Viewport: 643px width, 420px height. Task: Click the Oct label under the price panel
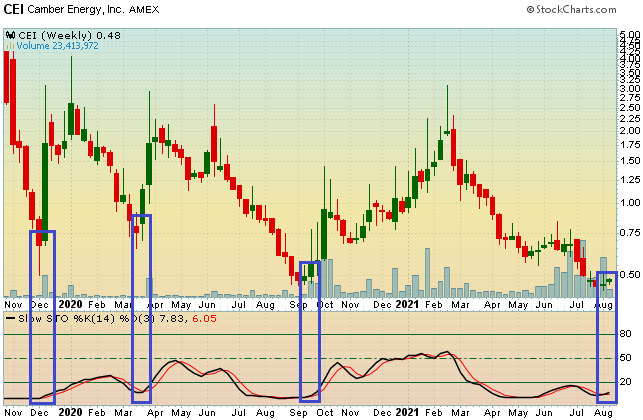325,305
